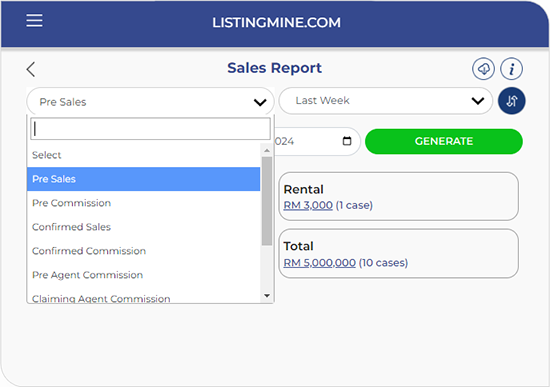This screenshot has width=550, height=387.
Task: Click the cloud download icon
Action: [483, 69]
